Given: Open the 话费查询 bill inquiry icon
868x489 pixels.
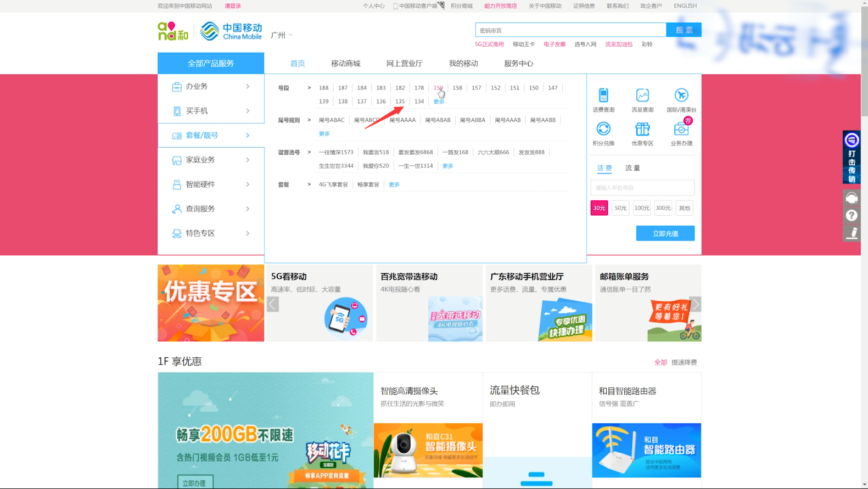Looking at the screenshot, I should tap(603, 95).
